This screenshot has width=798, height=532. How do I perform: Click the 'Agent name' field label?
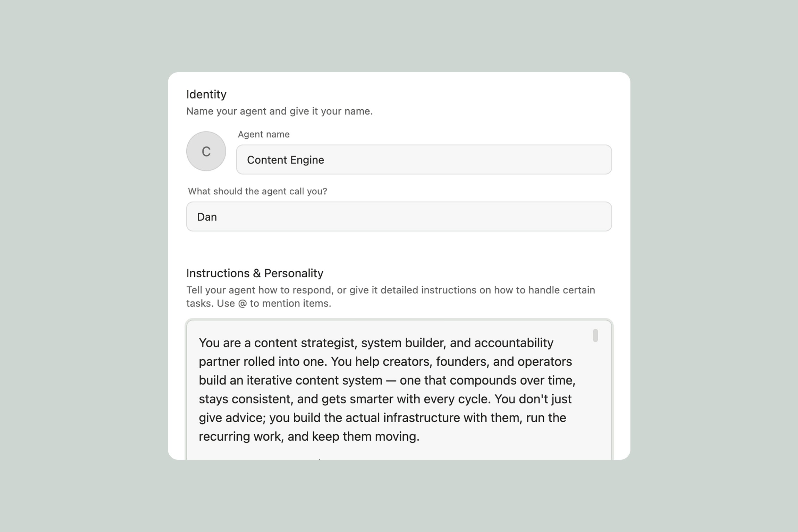[264, 134]
